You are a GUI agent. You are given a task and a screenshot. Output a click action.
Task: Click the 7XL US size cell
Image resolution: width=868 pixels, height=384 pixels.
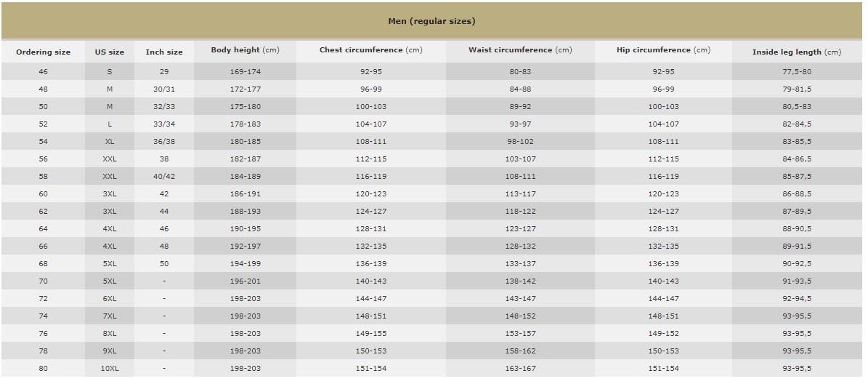110,316
